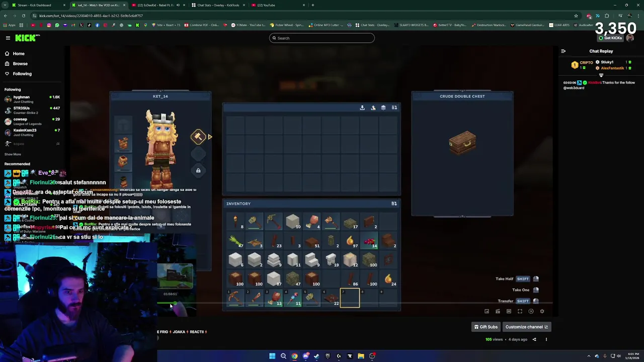
Task: Click the Gift Subs button
Action: pyautogui.click(x=486, y=327)
